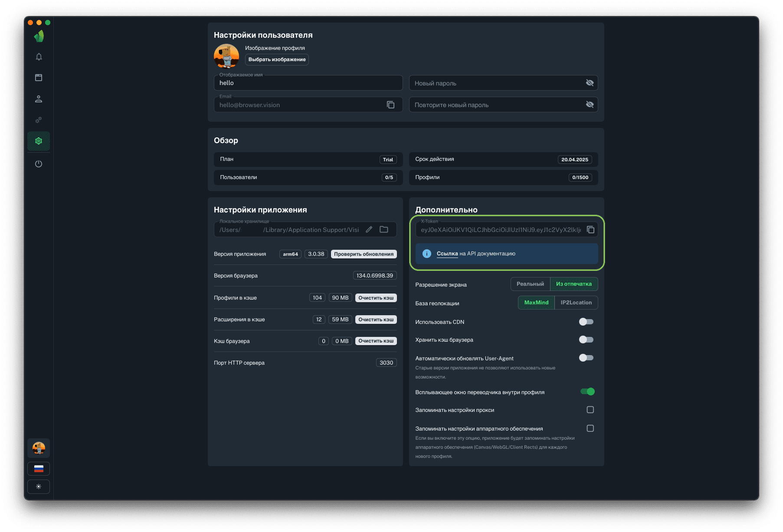Open the Ссылка API documentation link
Image resolution: width=783 pixels, height=532 pixels.
447,254
